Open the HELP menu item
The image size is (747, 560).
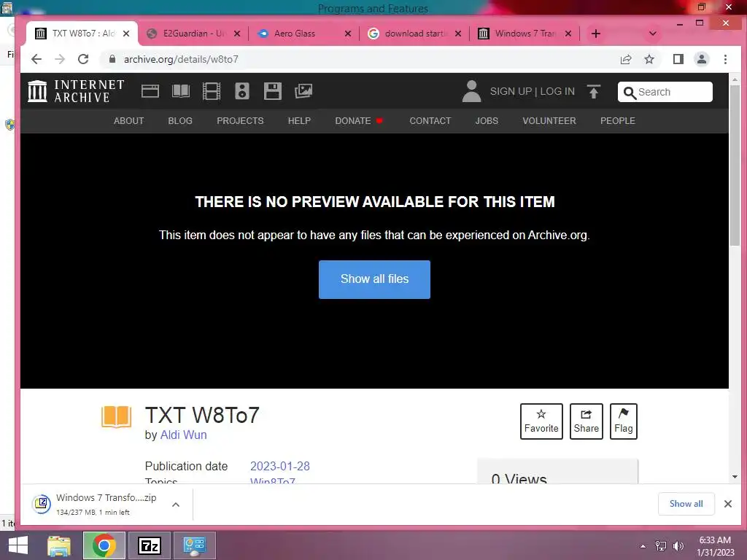[299, 121]
